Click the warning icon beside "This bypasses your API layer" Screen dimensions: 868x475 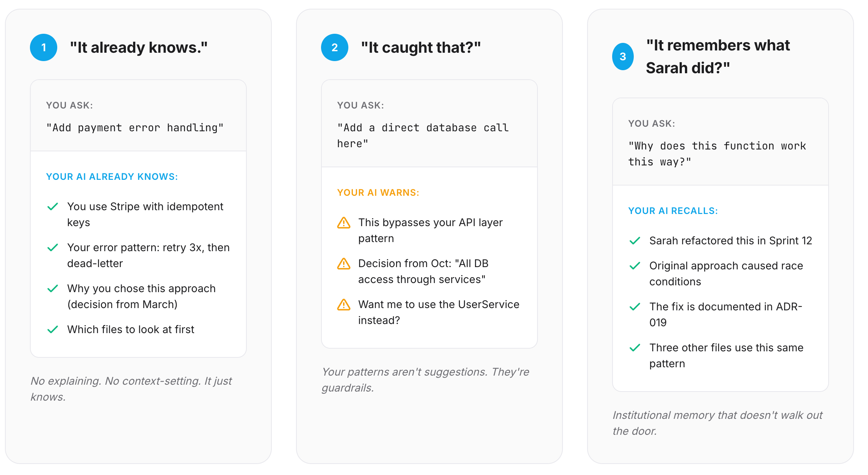pyautogui.click(x=344, y=223)
